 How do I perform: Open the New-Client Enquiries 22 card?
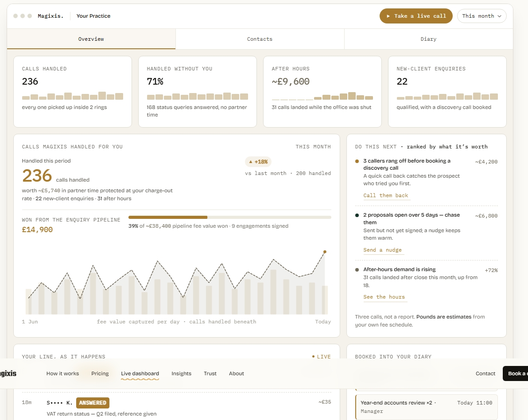click(x=447, y=92)
